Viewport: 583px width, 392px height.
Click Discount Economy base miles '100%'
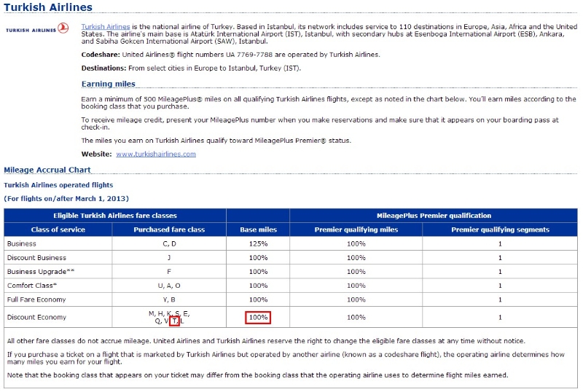click(258, 317)
